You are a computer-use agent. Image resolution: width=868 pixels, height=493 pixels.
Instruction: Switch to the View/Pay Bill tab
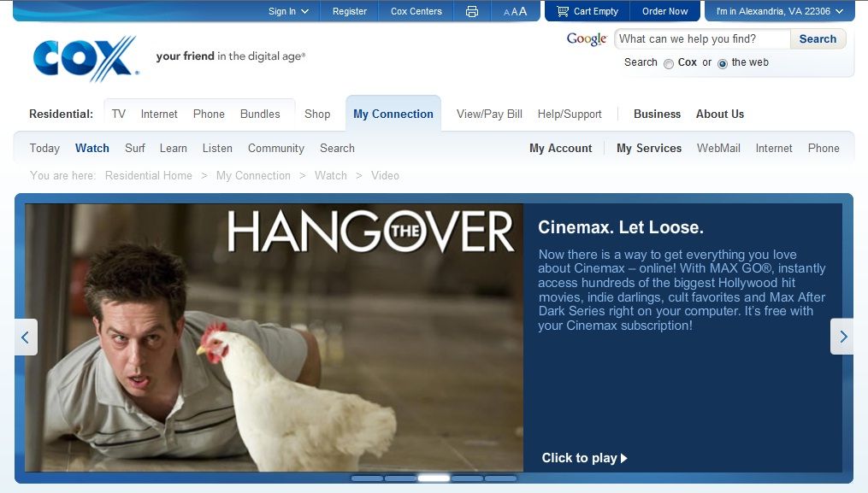coord(487,113)
